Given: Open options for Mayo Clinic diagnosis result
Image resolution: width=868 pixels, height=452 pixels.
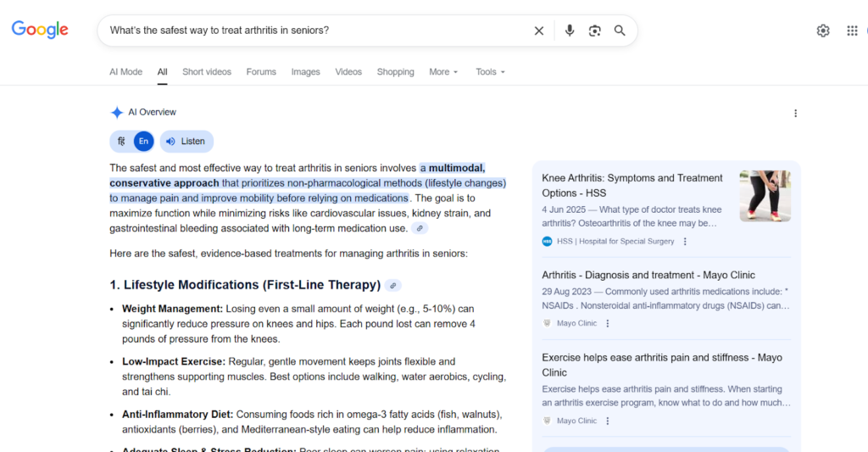Looking at the screenshot, I should (x=607, y=323).
